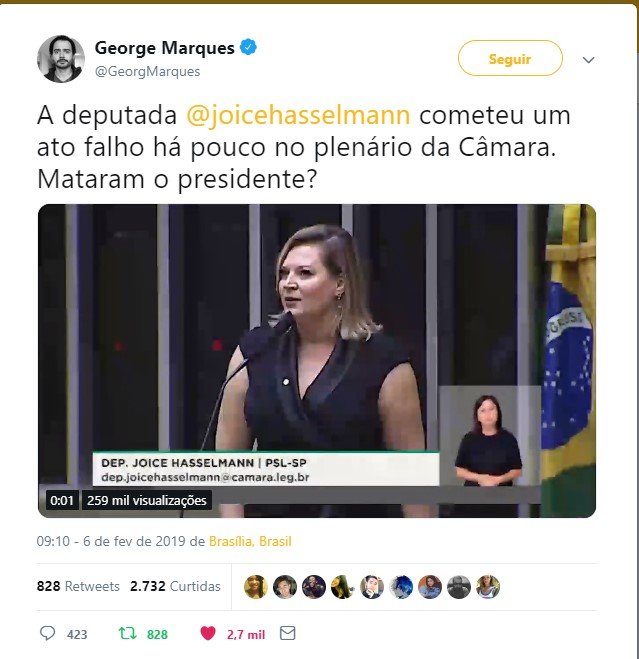Click the blue-haired liker avatar
This screenshot has height=659, width=639.
click(401, 587)
